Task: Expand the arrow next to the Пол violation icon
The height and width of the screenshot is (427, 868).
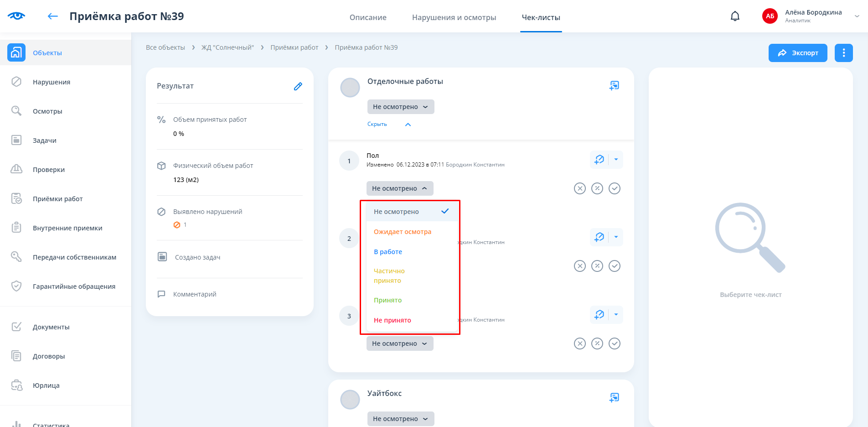Action: pyautogui.click(x=616, y=160)
